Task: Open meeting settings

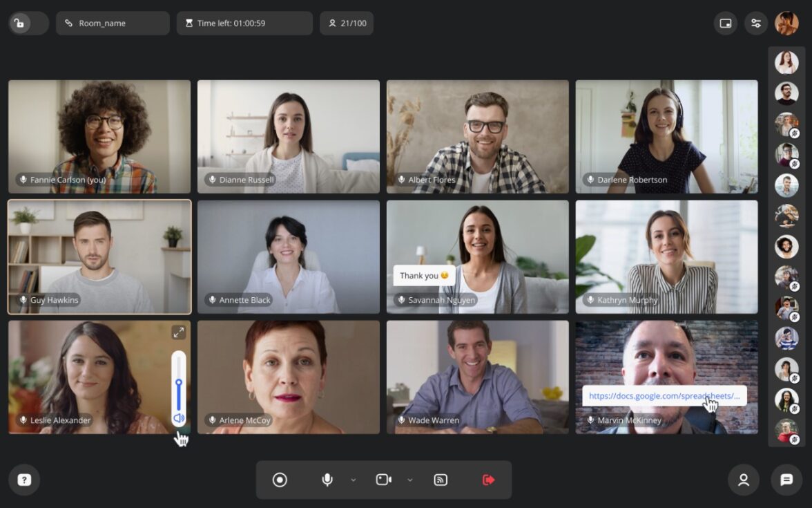Action: [756, 23]
